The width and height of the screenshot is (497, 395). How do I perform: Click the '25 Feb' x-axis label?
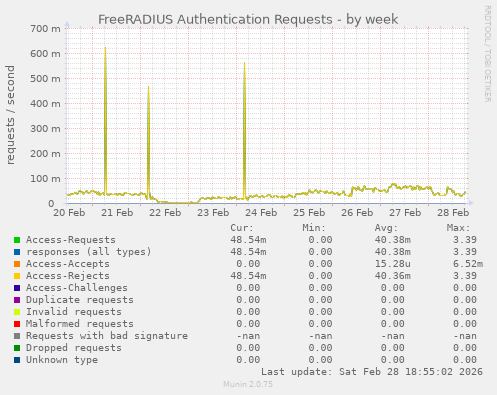click(x=309, y=212)
